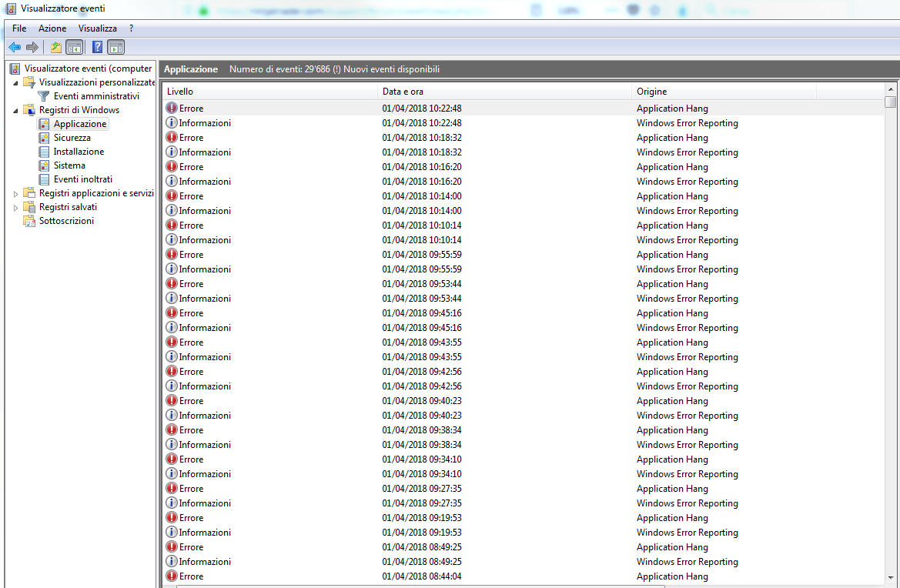
Task: Click the red error icon at 08:44:04
Action: tap(171, 576)
